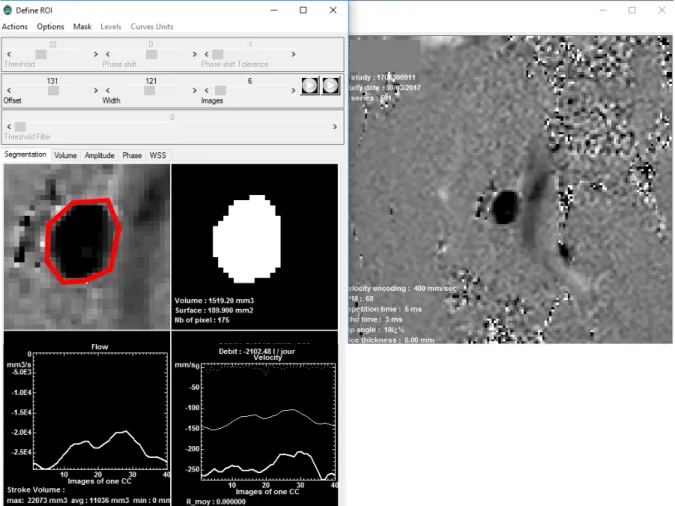Click the second round play button beside Images
The width and height of the screenshot is (675, 506).
click(331, 86)
